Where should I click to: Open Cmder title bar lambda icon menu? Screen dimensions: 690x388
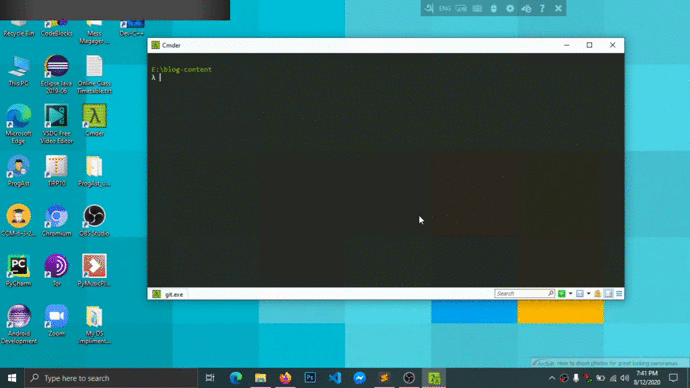pos(155,45)
